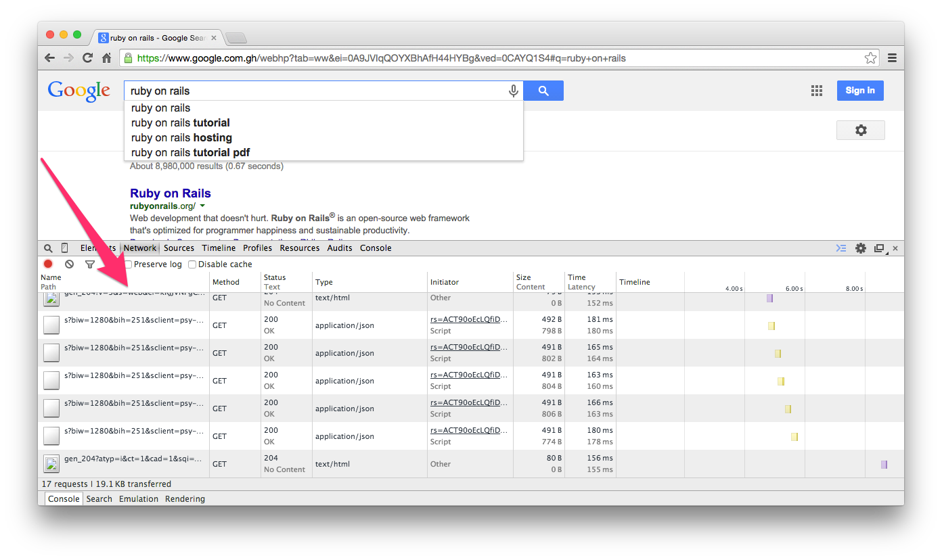This screenshot has width=942, height=560.
Task: Open search settings gear on Google page
Action: coord(861,130)
